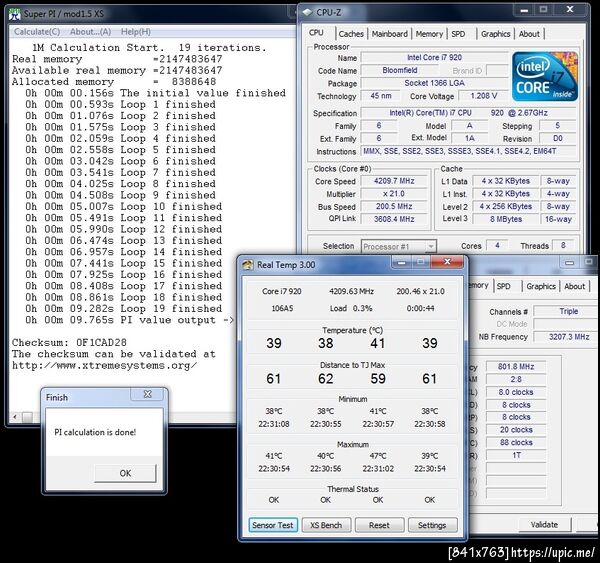
Task: Open About tab in the rear CPU-Z window
Action: (574, 286)
